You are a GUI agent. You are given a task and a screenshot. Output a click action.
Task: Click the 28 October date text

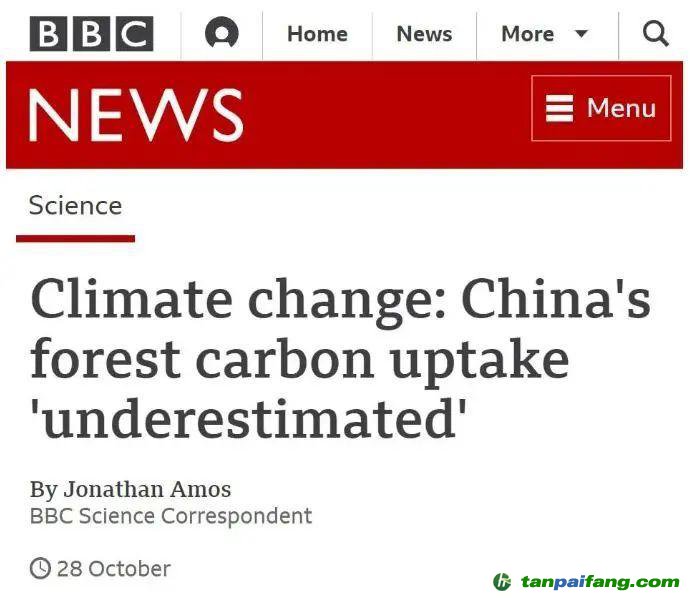click(x=113, y=569)
